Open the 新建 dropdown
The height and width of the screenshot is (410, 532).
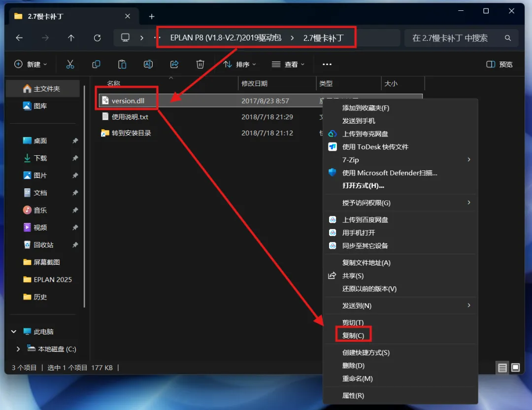point(31,64)
